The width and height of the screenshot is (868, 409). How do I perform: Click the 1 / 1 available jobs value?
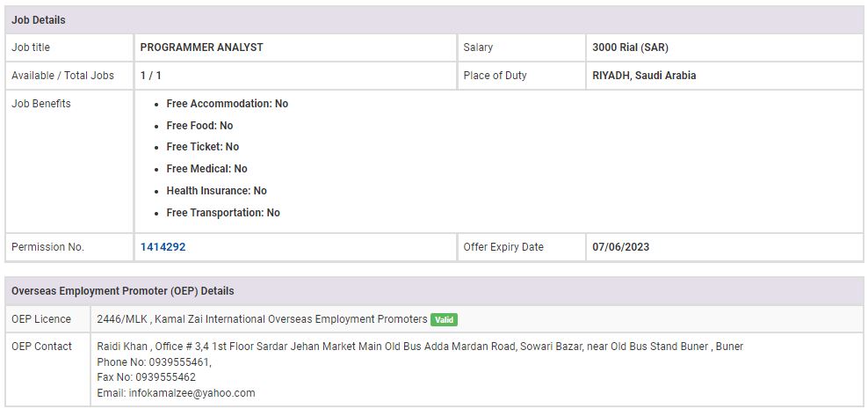click(x=150, y=76)
